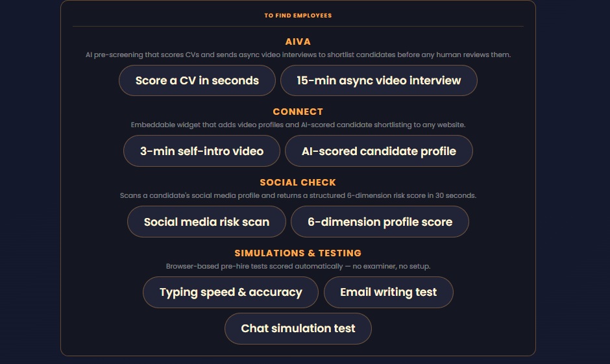Click the divider line below TO FIND EMPLOYEES
610x364 pixels.
point(298,27)
